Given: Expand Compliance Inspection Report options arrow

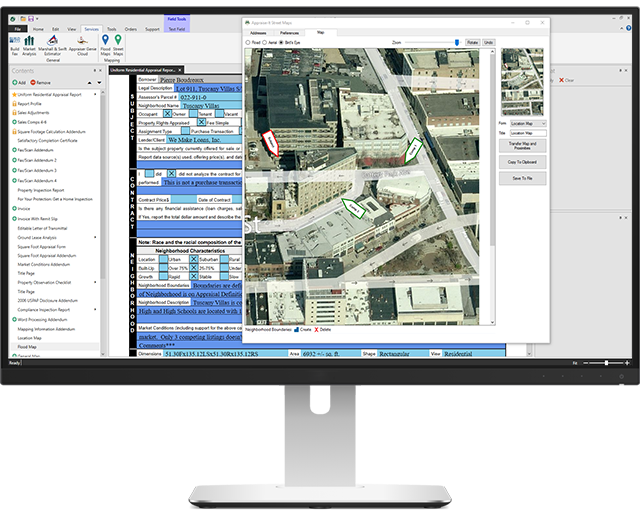Looking at the screenshot, I should point(96,309).
